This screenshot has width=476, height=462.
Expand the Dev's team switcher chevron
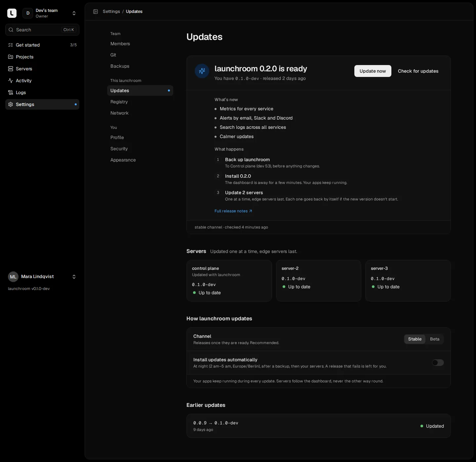pos(74,13)
